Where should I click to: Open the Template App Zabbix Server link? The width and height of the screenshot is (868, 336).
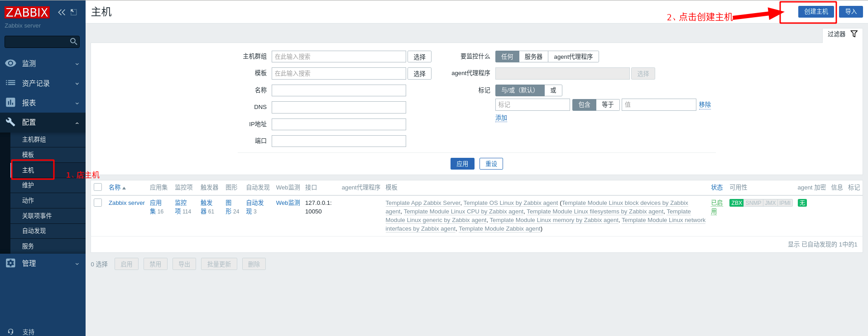coord(423,203)
